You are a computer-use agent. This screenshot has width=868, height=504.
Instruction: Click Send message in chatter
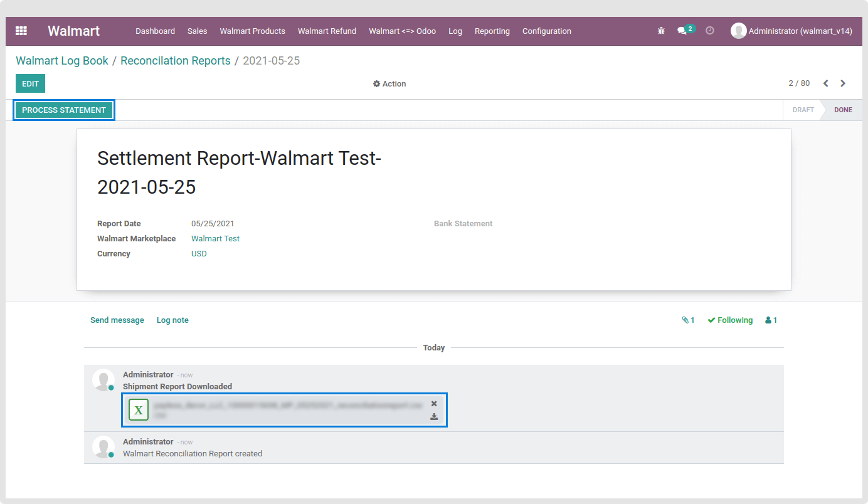point(117,320)
